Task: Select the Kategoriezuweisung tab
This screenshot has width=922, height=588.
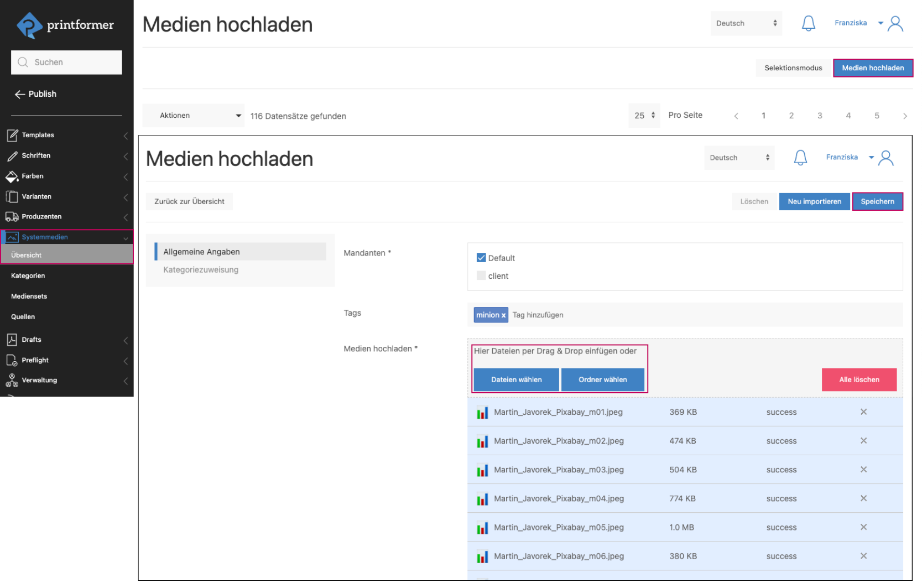Action: coord(201,270)
